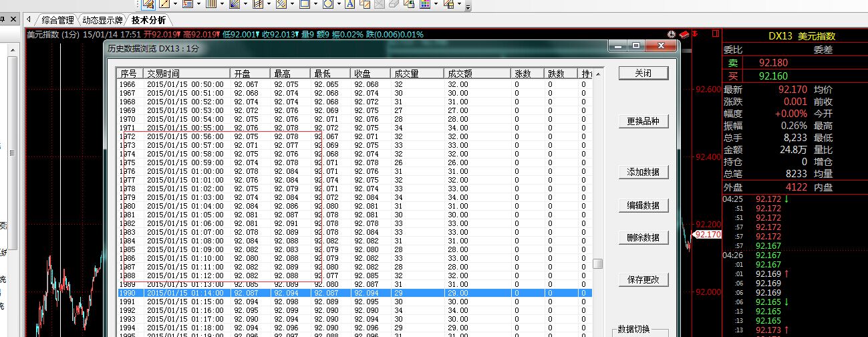Toggle the side panel layout icon
The image size is (868, 337).
[x=716, y=34]
